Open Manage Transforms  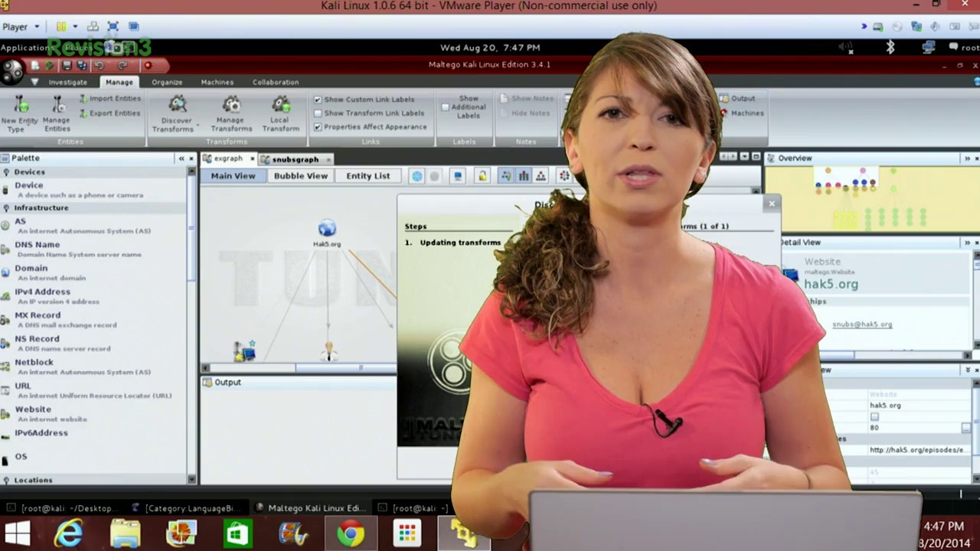click(231, 113)
